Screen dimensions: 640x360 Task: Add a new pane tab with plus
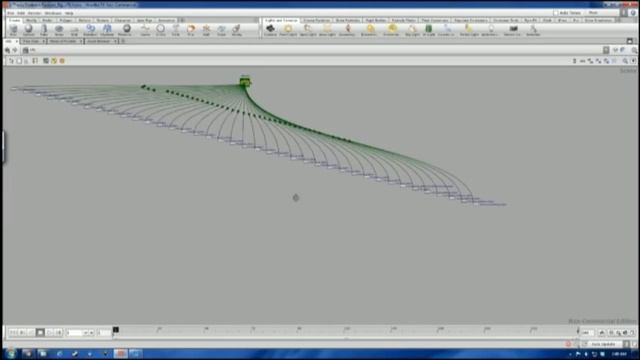(123, 41)
